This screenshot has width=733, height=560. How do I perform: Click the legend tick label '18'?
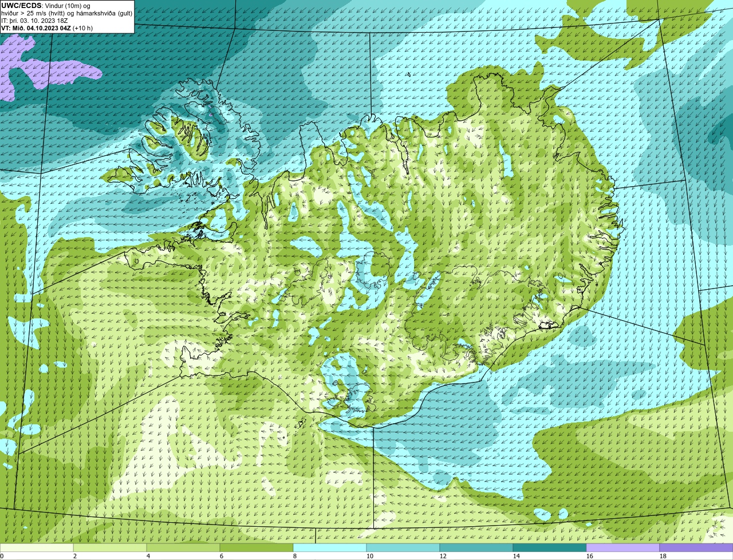pyautogui.click(x=663, y=556)
